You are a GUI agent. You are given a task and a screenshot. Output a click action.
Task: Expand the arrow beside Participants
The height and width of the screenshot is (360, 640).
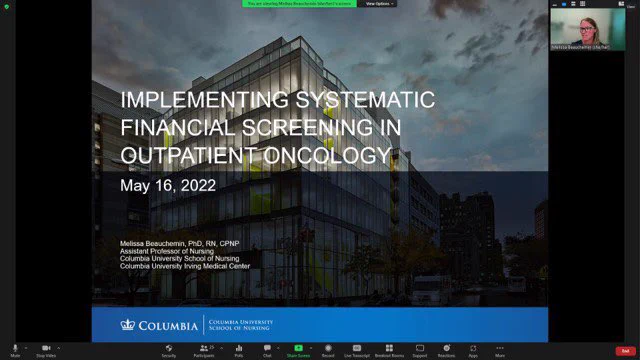pyautogui.click(x=222, y=348)
